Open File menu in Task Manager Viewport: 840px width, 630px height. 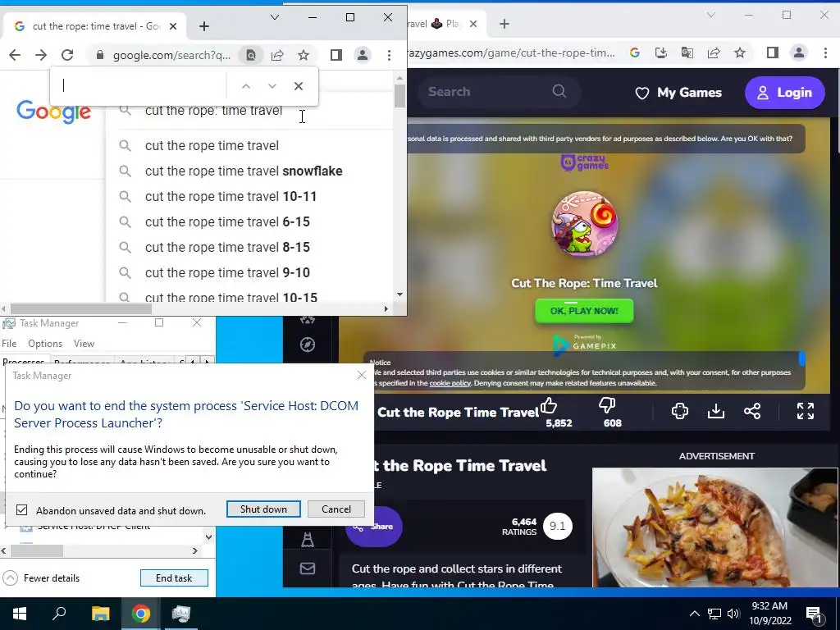9,344
